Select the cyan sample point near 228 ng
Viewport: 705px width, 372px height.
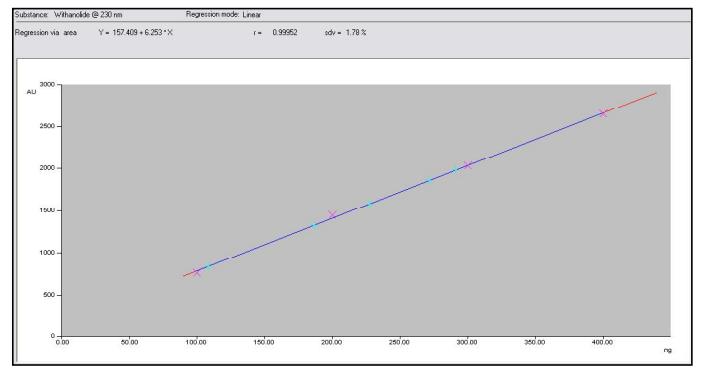click(x=370, y=204)
